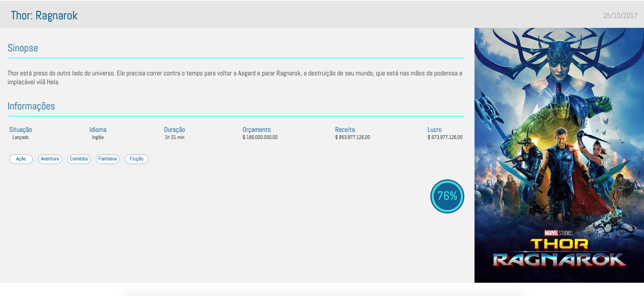Click the Lucro label

click(x=434, y=129)
